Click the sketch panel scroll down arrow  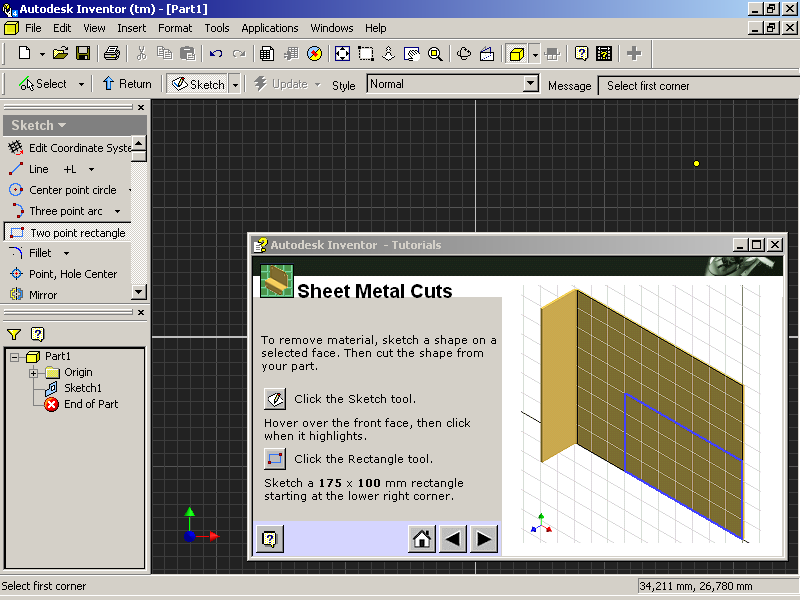pyautogui.click(x=139, y=292)
